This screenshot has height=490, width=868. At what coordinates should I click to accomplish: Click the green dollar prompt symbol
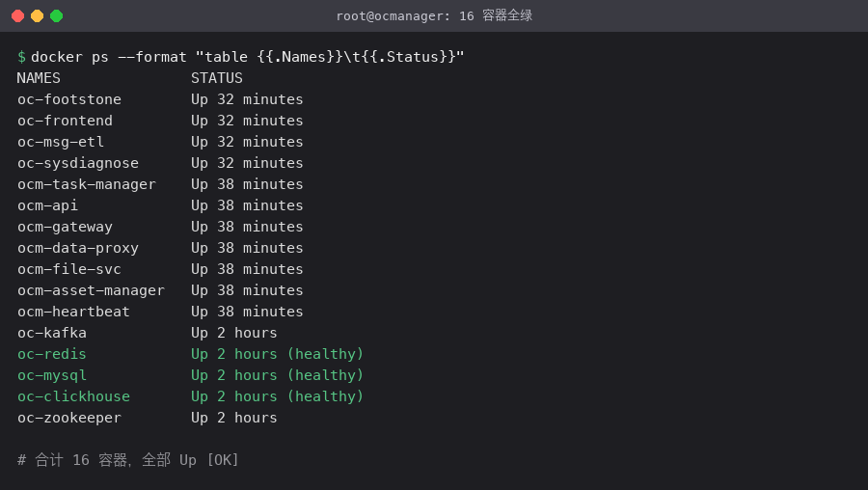pos(21,57)
